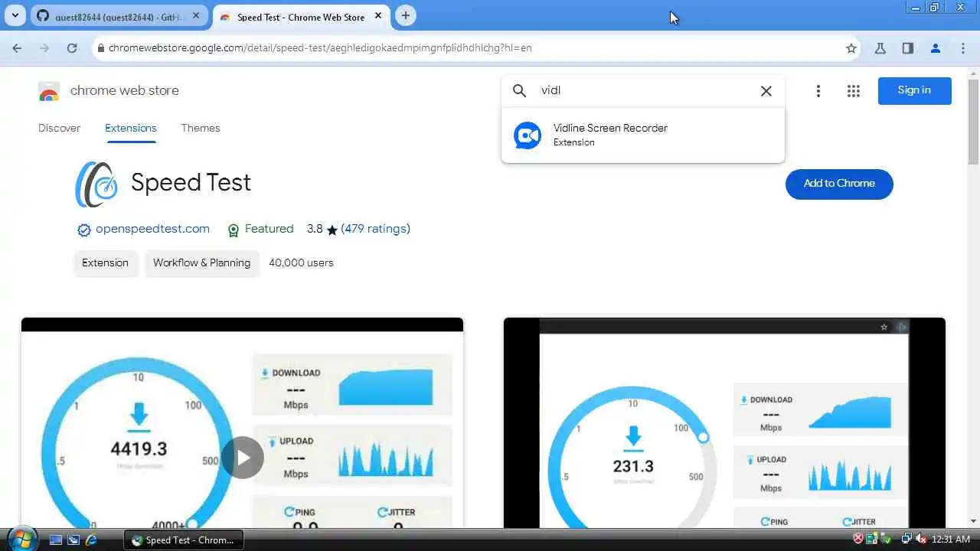
Task: Go back to previous page
Action: (x=17, y=48)
